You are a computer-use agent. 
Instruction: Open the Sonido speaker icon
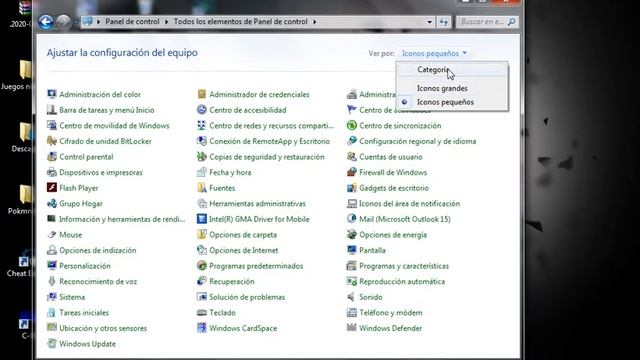[351, 297]
